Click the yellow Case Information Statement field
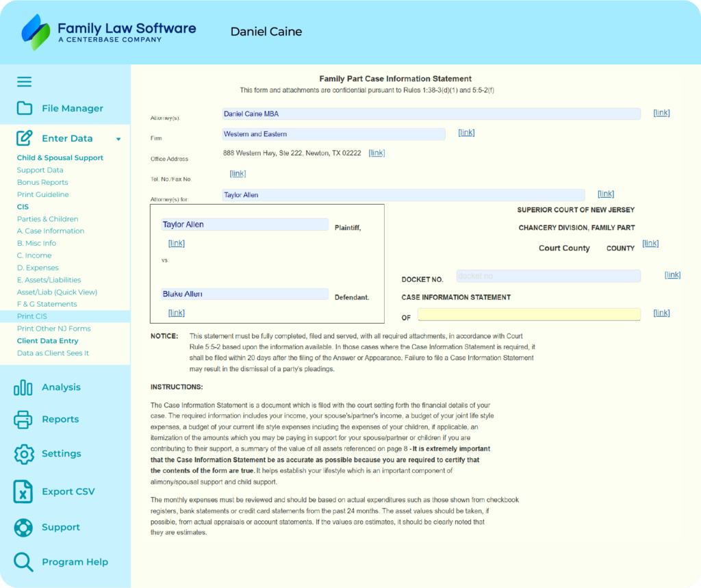This screenshot has height=588, width=701. [x=528, y=314]
